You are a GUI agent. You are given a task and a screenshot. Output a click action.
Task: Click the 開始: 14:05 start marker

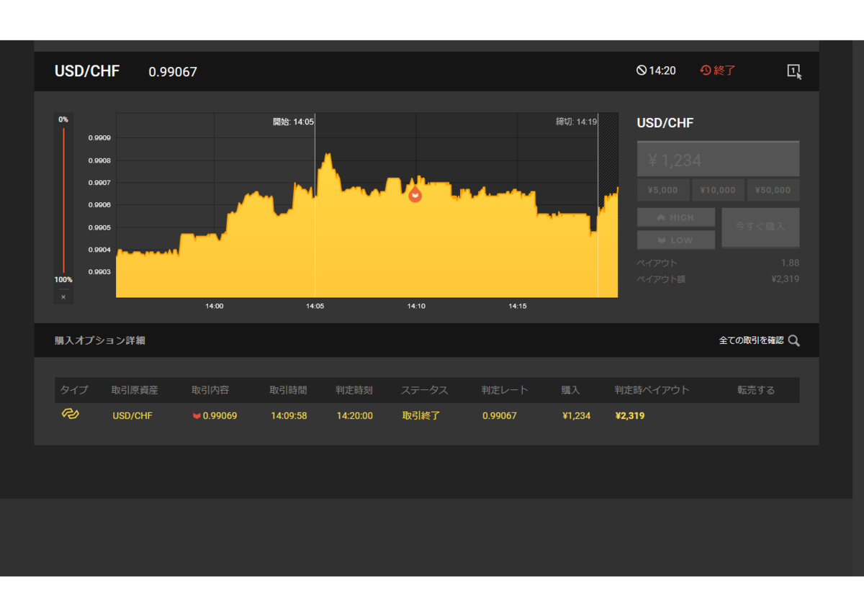[x=293, y=122]
